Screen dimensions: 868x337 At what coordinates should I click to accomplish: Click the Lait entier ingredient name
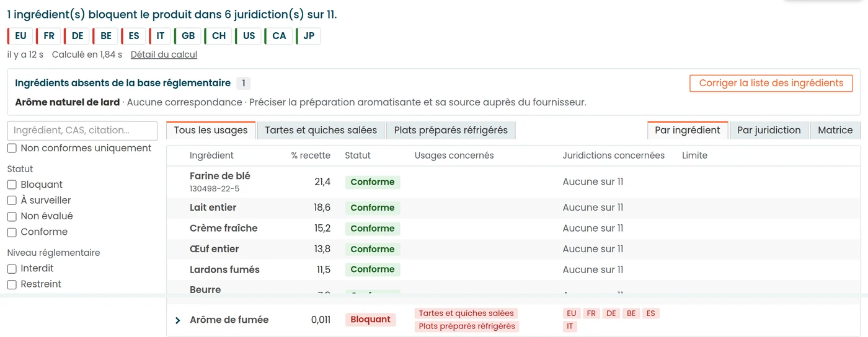point(213,208)
